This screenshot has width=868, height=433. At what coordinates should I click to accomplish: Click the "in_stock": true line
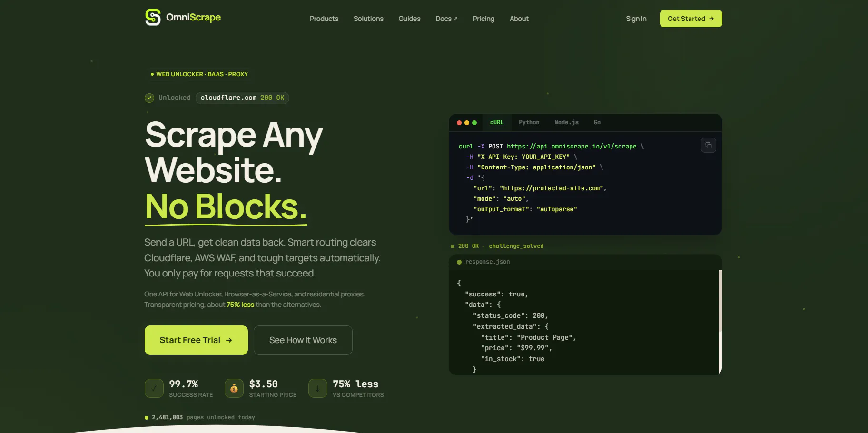click(x=513, y=359)
